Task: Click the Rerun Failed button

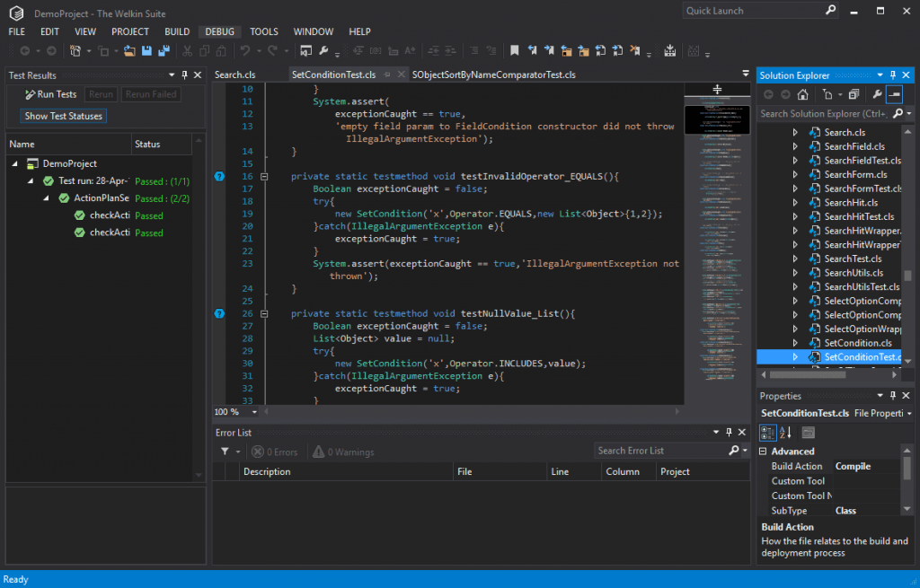Action: pos(151,94)
